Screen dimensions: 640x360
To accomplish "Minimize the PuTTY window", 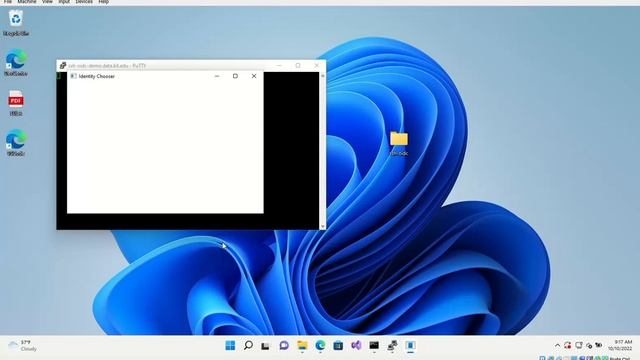I will (280, 65).
